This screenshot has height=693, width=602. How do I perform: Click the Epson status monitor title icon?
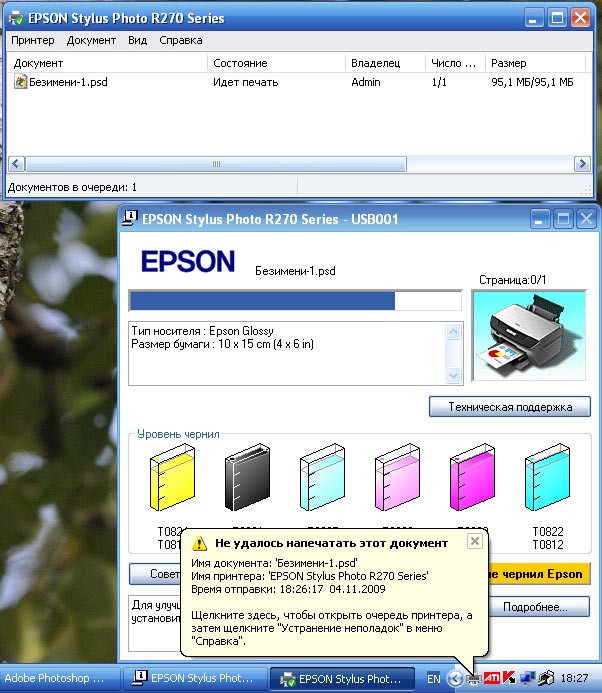point(130,218)
